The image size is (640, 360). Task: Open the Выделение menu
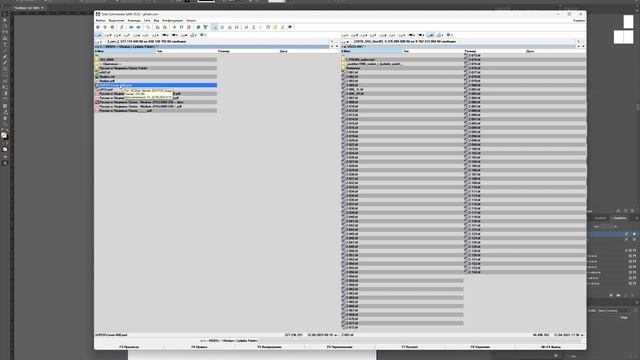click(116, 20)
